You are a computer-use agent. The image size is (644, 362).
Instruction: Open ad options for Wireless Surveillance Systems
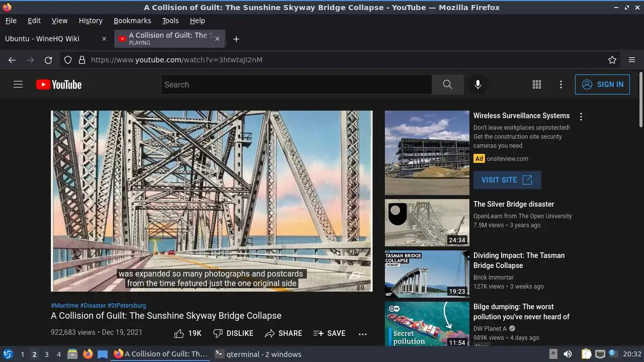point(581,117)
